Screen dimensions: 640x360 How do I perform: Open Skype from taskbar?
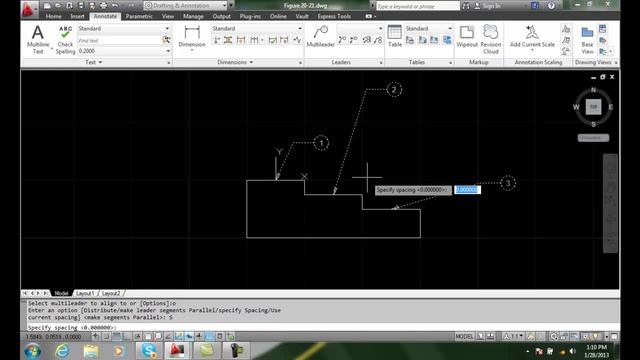(148, 351)
